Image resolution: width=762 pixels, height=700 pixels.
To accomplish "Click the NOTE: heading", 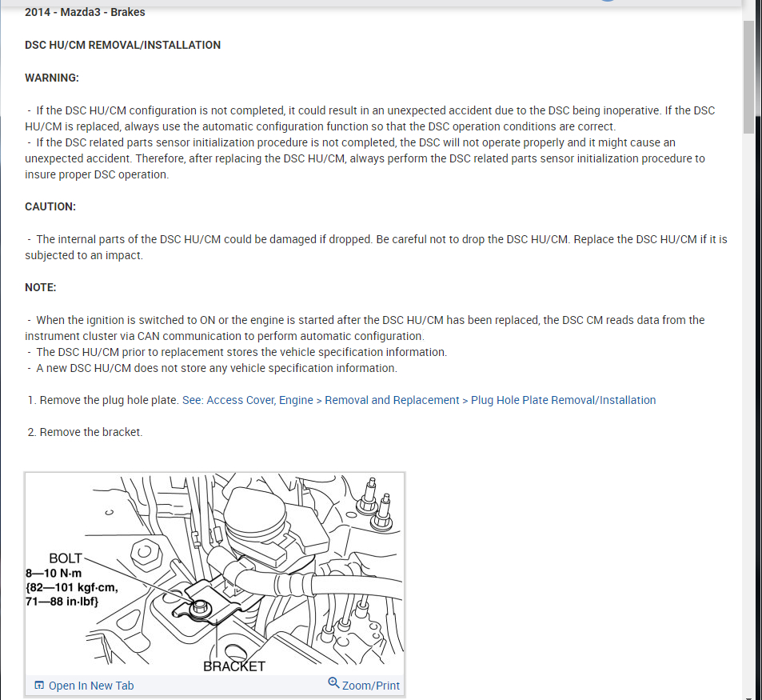I will tap(41, 287).
